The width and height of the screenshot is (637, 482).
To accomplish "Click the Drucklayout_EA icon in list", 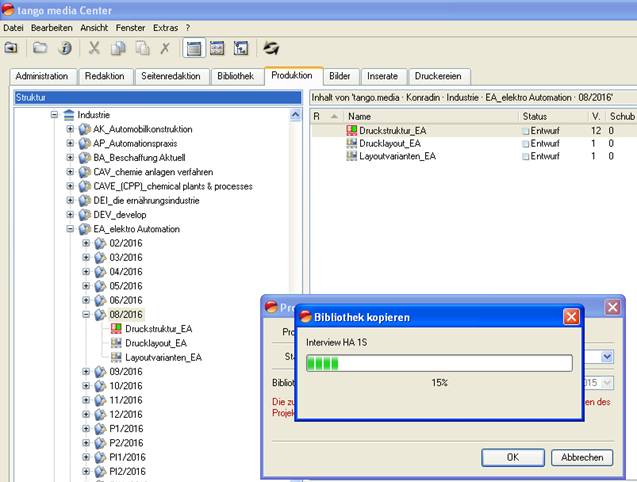I will (x=350, y=143).
